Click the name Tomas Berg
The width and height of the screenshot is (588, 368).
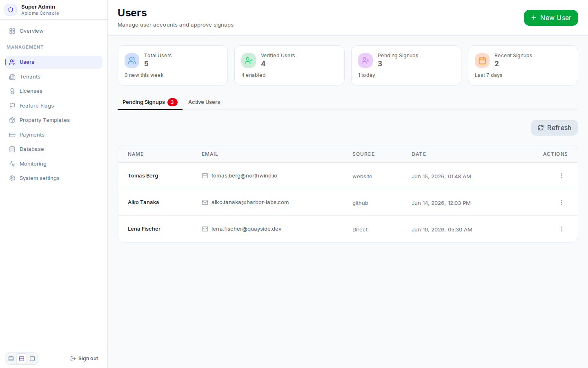[x=143, y=176]
